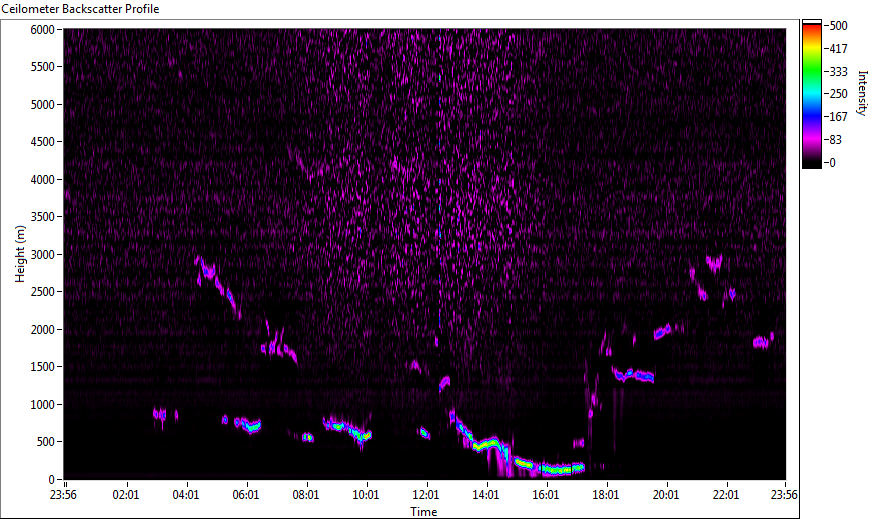Click the 3500 height axis label
Image resolution: width=872 pixels, height=519 pixels.
tap(43, 217)
